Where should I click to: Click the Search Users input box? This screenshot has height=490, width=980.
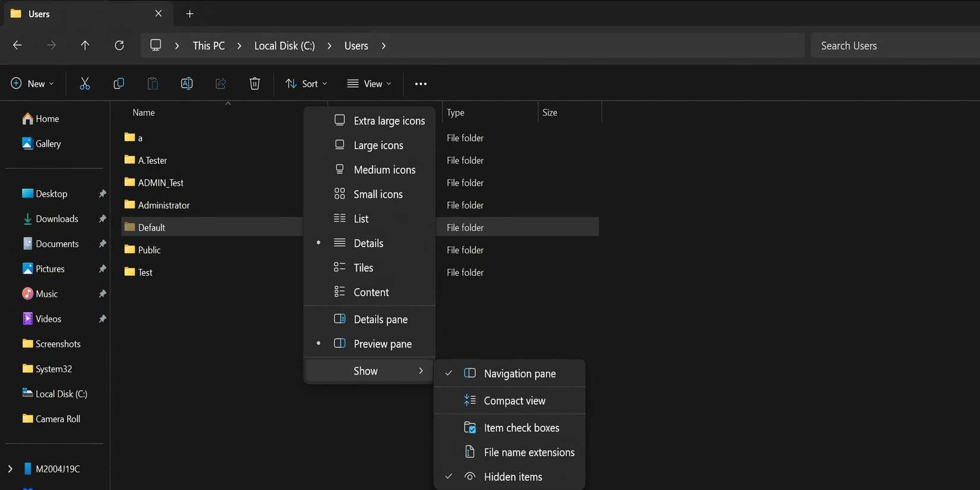pyautogui.click(x=894, y=46)
